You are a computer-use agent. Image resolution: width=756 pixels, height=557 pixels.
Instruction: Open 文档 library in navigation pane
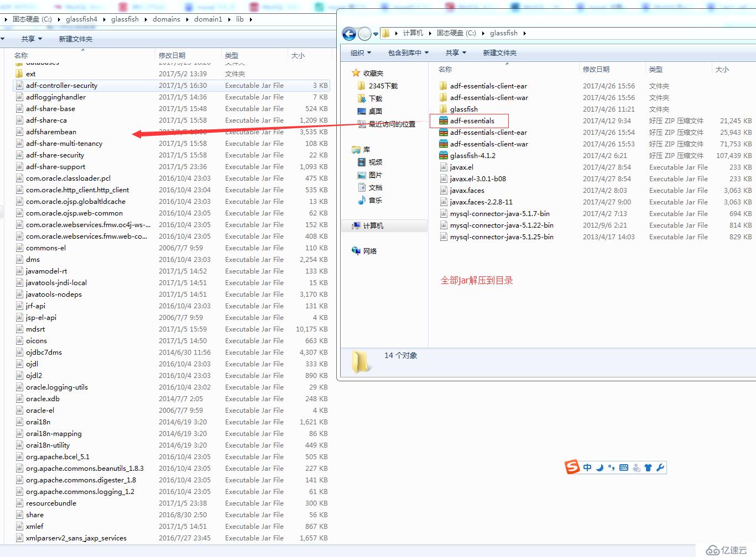[370, 187]
